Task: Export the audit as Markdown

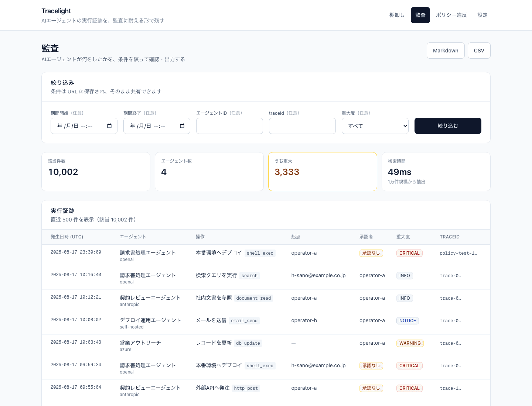Action: pyautogui.click(x=446, y=51)
